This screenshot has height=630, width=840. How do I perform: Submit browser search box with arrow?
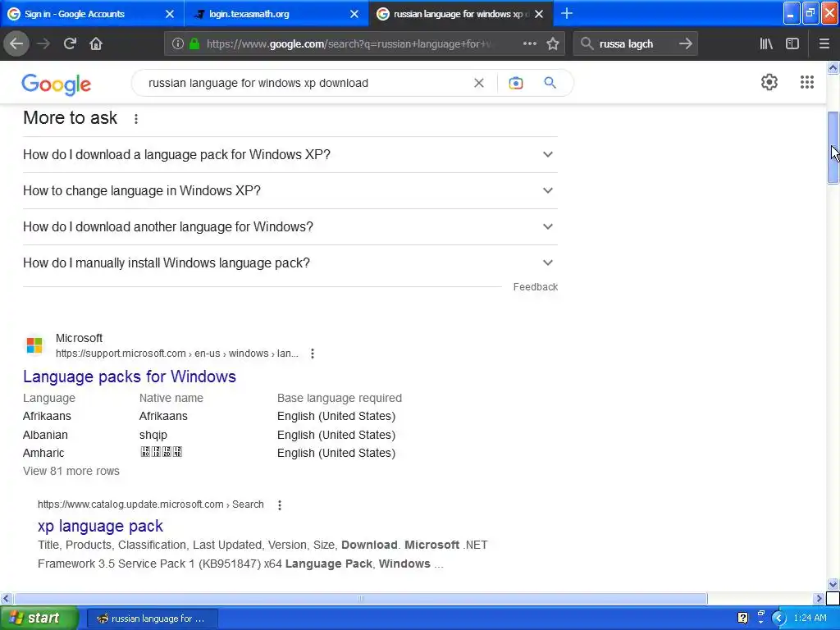[685, 43]
